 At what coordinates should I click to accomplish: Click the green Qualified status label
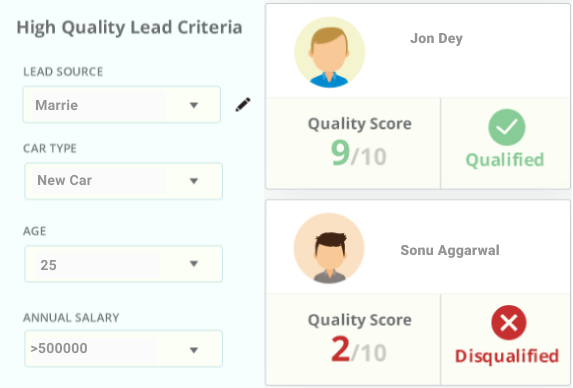pos(505,160)
